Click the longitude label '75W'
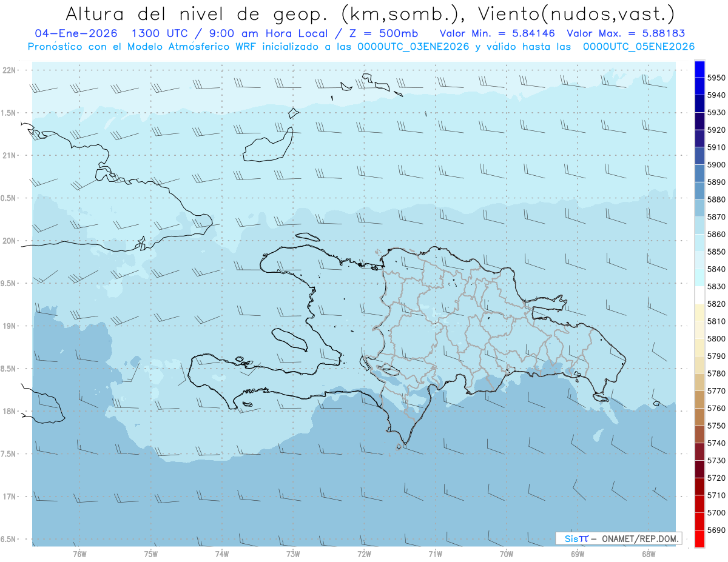The image size is (728, 562). (151, 554)
